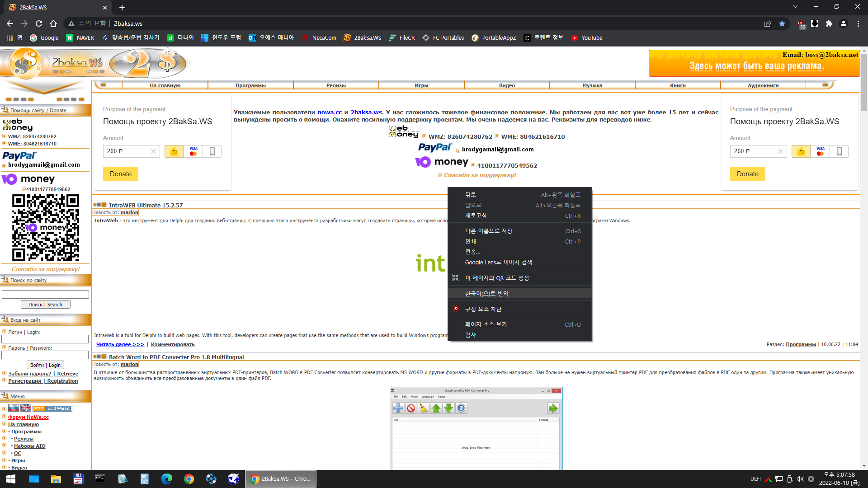Open the taskbar volume control

(x=800, y=479)
